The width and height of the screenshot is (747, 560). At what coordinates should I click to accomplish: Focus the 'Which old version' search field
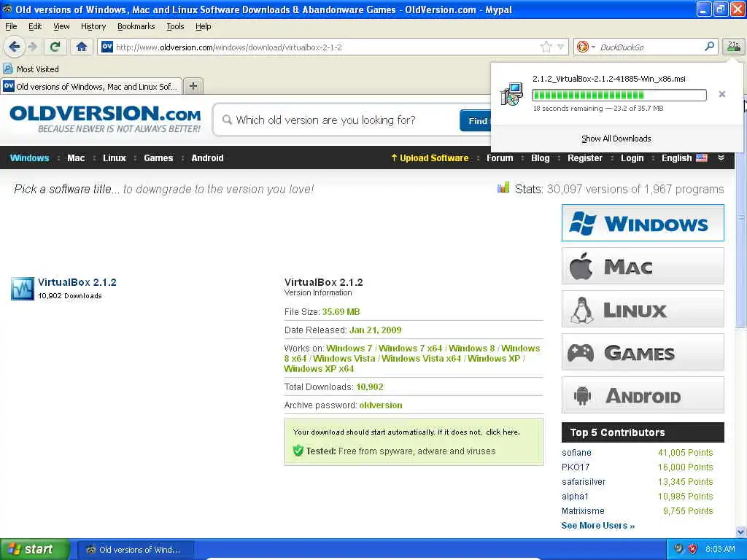click(x=336, y=120)
